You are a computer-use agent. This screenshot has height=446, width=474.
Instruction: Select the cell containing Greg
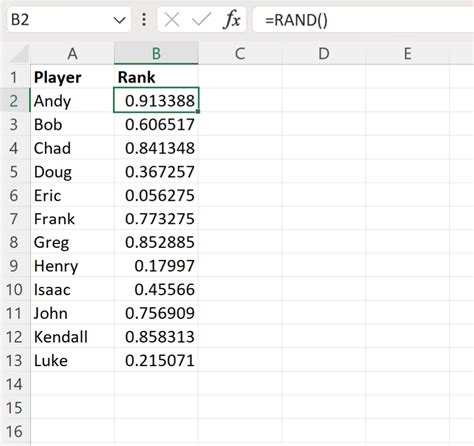(72, 242)
